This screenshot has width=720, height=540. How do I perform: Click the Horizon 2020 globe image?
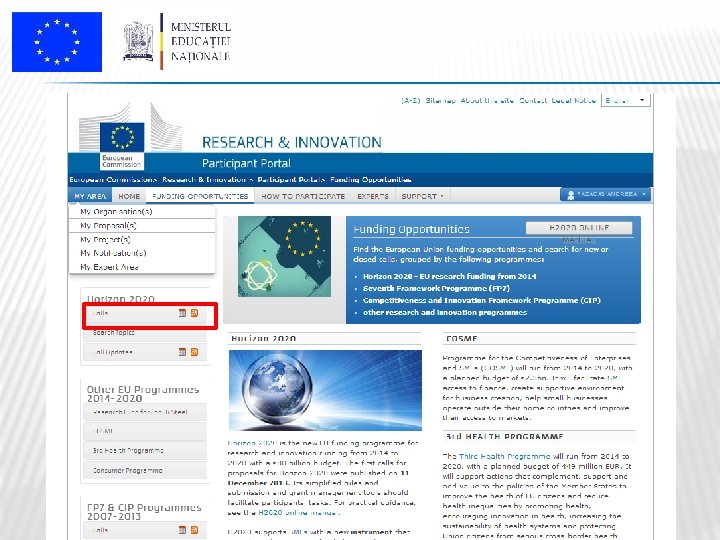tap(325, 390)
